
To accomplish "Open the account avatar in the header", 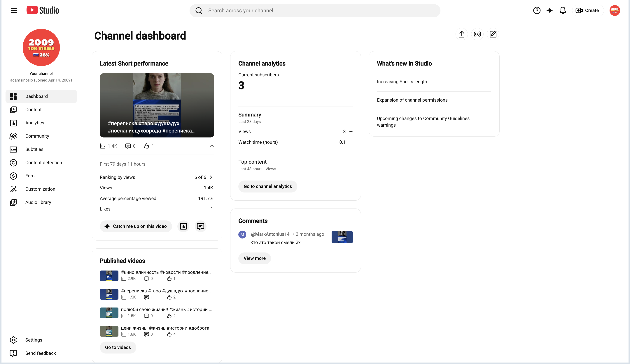I will [615, 10].
